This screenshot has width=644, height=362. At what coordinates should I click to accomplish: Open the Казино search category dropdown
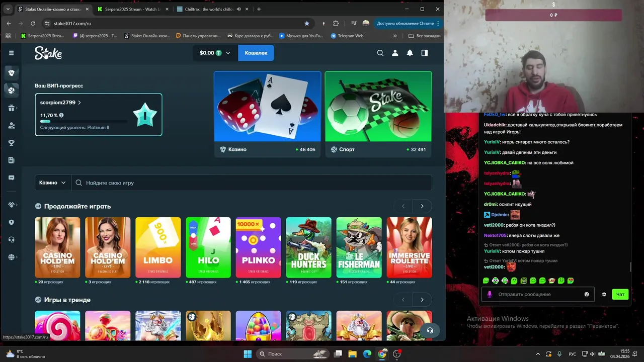[53, 183]
